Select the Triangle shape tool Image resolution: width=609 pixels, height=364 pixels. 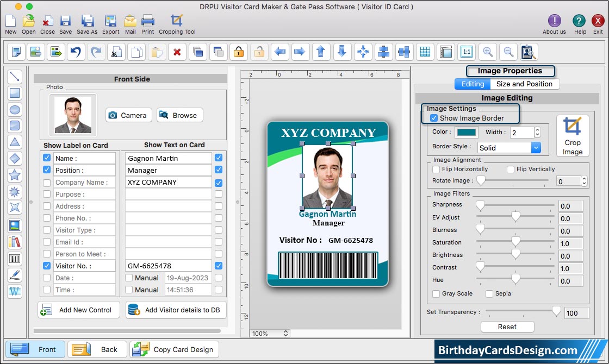pyautogui.click(x=15, y=142)
